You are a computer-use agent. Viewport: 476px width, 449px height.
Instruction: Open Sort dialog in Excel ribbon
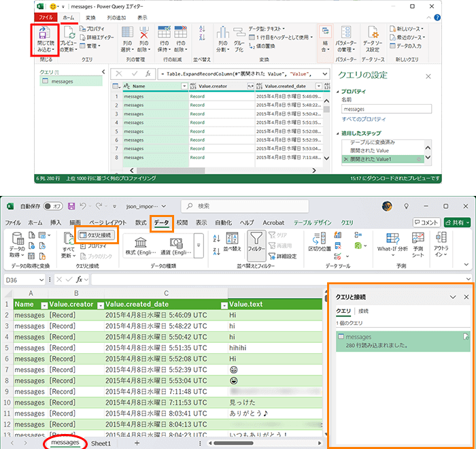233,242
